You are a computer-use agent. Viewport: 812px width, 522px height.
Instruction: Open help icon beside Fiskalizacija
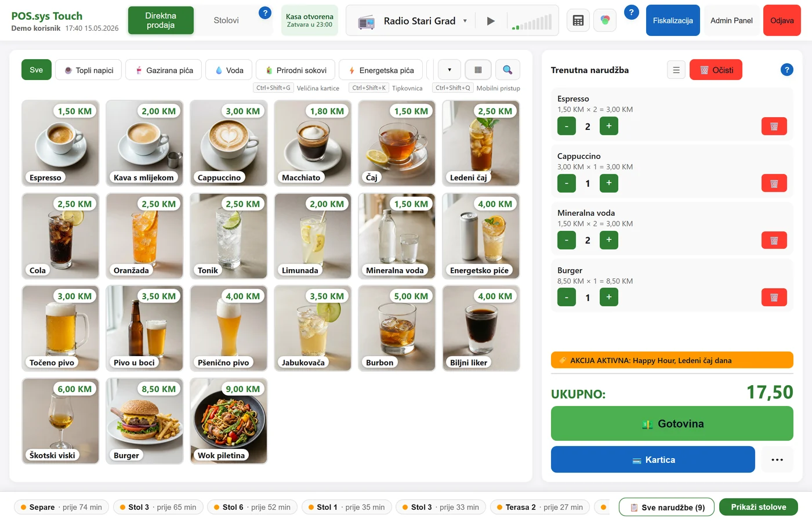point(632,12)
